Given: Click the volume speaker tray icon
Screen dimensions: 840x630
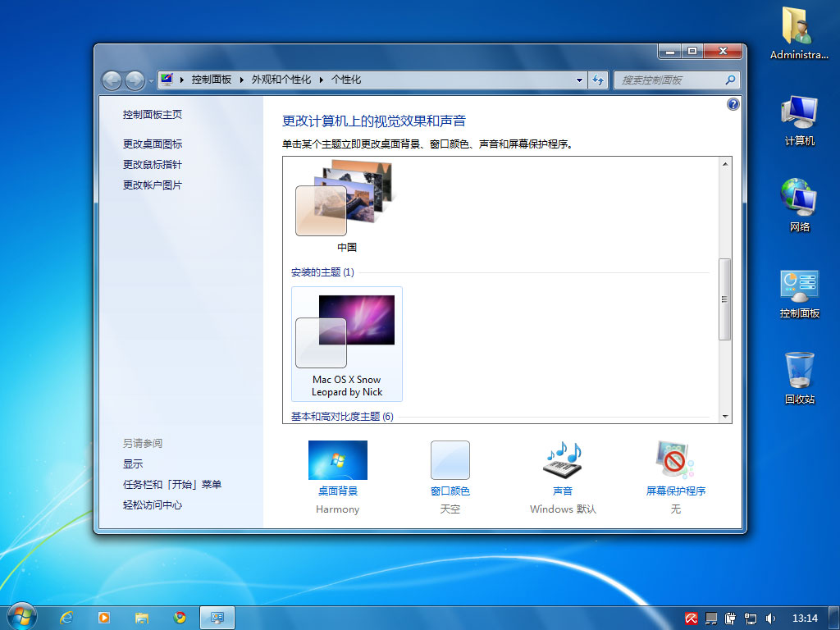Looking at the screenshot, I should (x=770, y=619).
